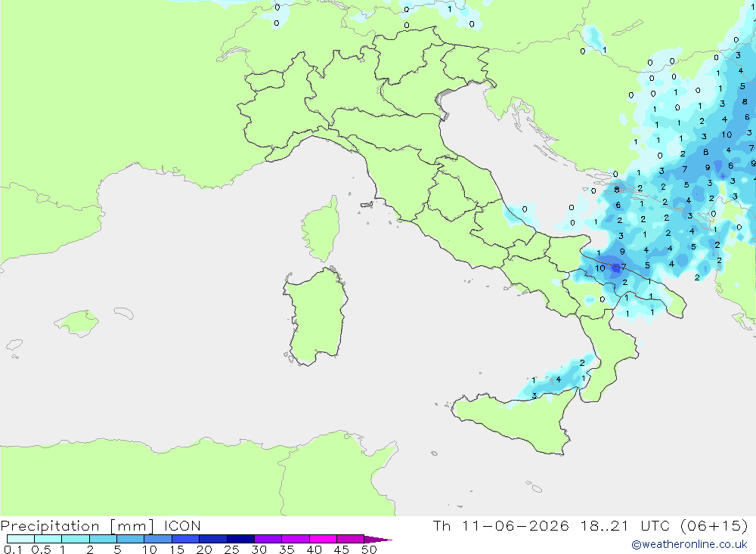Screen dimensions: 756x554
Task: Click the 30–35 mm violet legend swatch
Action: 268,539
